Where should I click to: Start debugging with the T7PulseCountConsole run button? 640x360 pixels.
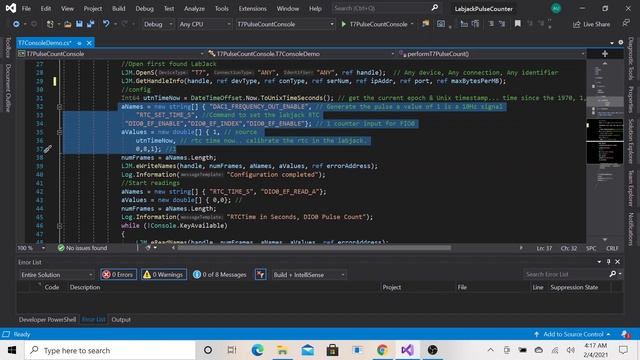(x=375, y=24)
